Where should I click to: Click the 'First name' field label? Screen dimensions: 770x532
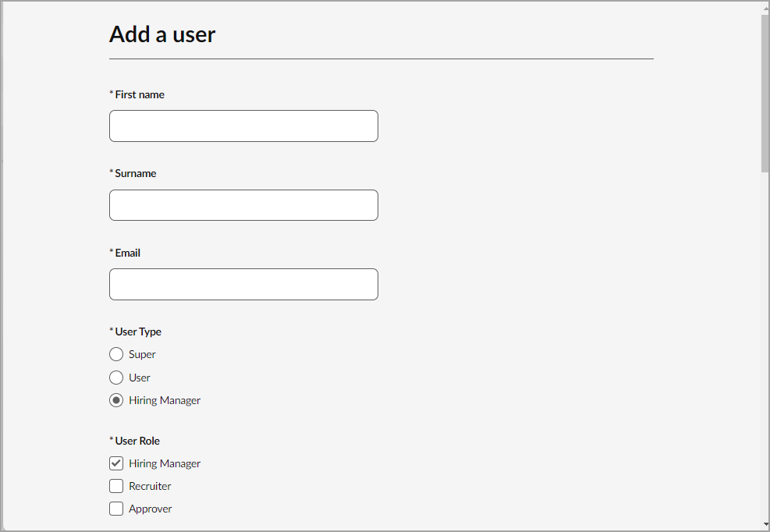tap(140, 94)
